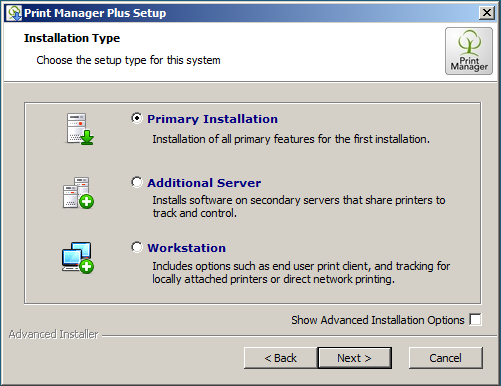Viewport: 501px width, 386px height.
Task: Click the Show Advanced Installation Options label
Action: click(378, 320)
